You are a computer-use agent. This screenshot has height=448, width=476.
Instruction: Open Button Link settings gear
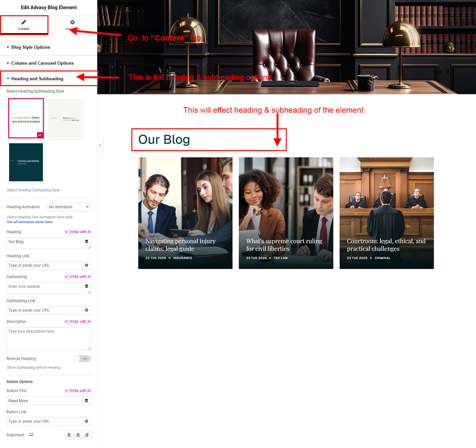point(86,421)
